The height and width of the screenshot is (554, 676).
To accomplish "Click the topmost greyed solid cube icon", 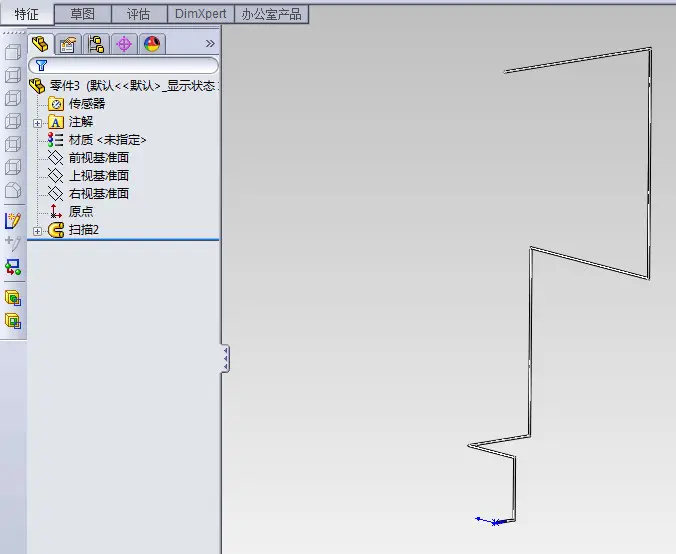I will (13, 53).
